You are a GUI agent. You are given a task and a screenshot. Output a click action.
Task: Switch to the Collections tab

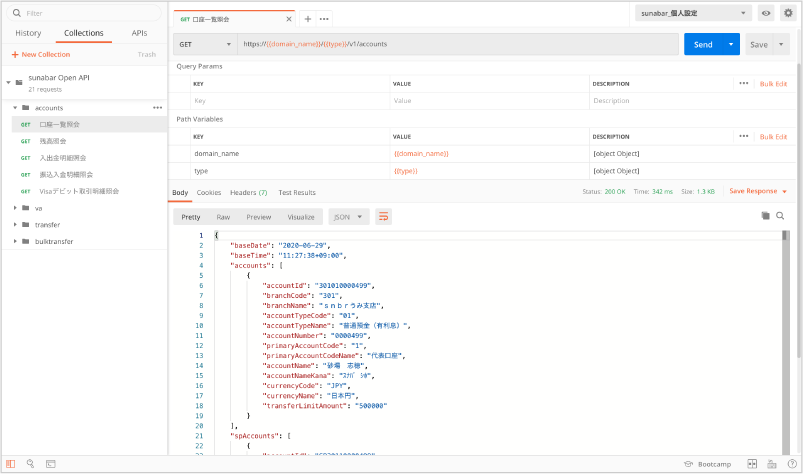point(83,33)
